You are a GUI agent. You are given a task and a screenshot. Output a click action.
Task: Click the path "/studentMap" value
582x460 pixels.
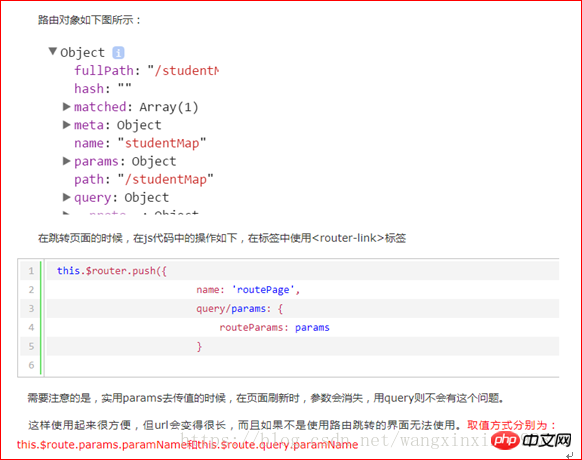click(166, 180)
